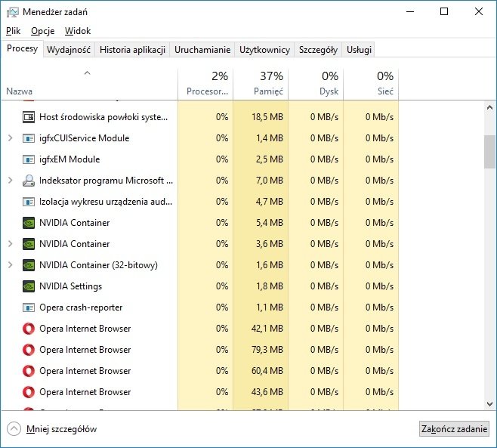This screenshot has width=497, height=448.
Task: Select the Izolacja wykresu urządzenia aud... row name
Action: coord(106,202)
